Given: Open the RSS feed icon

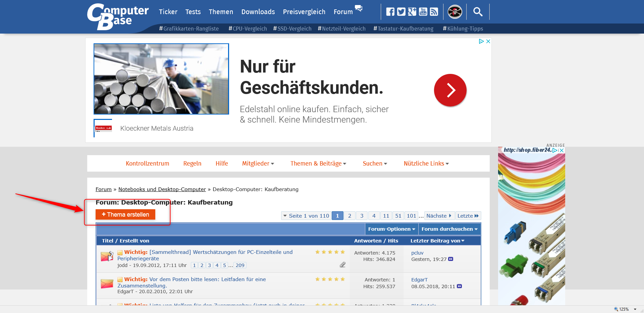Looking at the screenshot, I should pyautogui.click(x=434, y=12).
